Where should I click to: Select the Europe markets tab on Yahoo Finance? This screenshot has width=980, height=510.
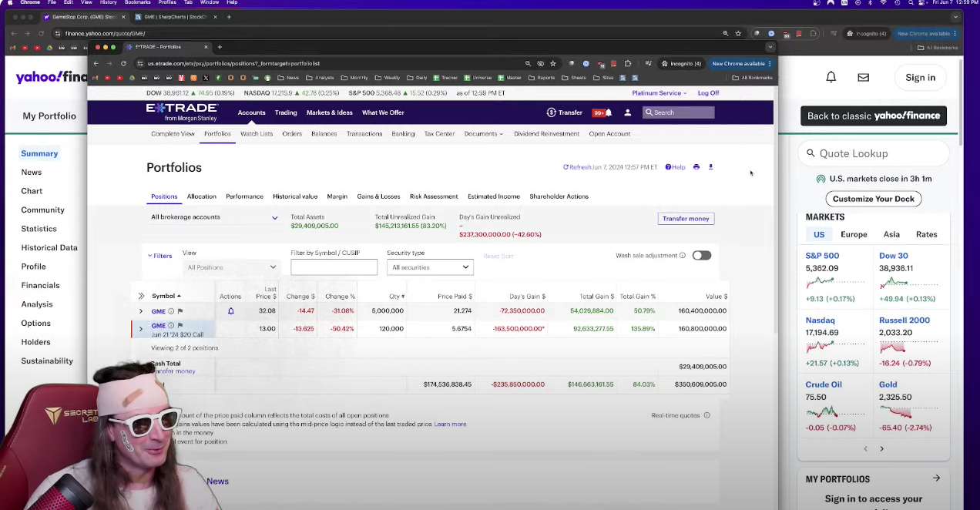854,234
